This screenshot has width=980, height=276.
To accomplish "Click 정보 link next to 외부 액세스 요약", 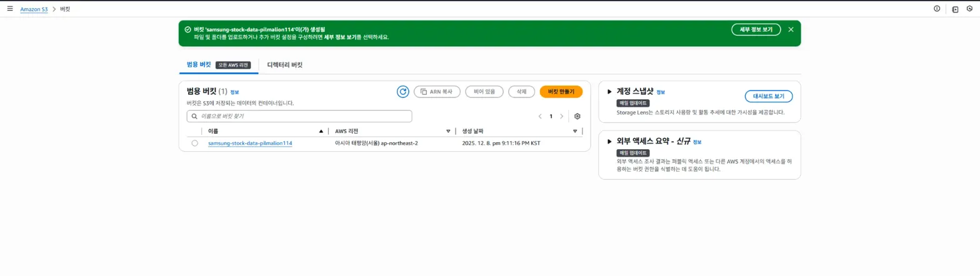I will click(x=697, y=142).
